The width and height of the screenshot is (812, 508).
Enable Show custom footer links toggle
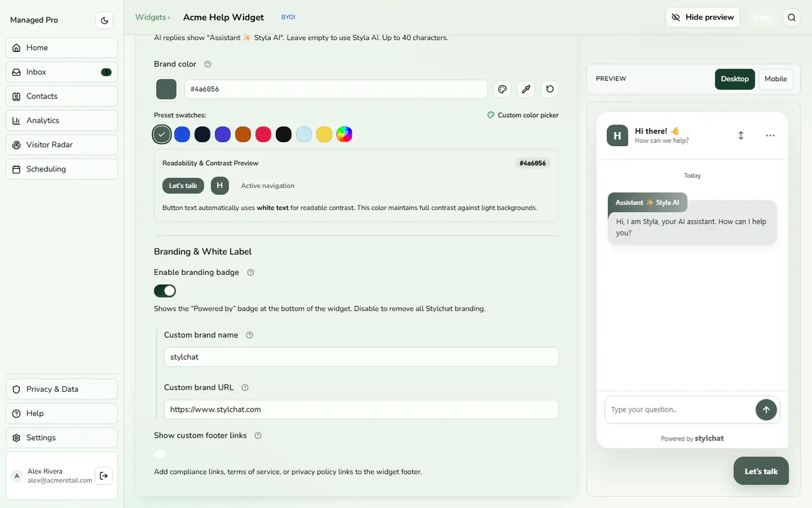[165, 454]
